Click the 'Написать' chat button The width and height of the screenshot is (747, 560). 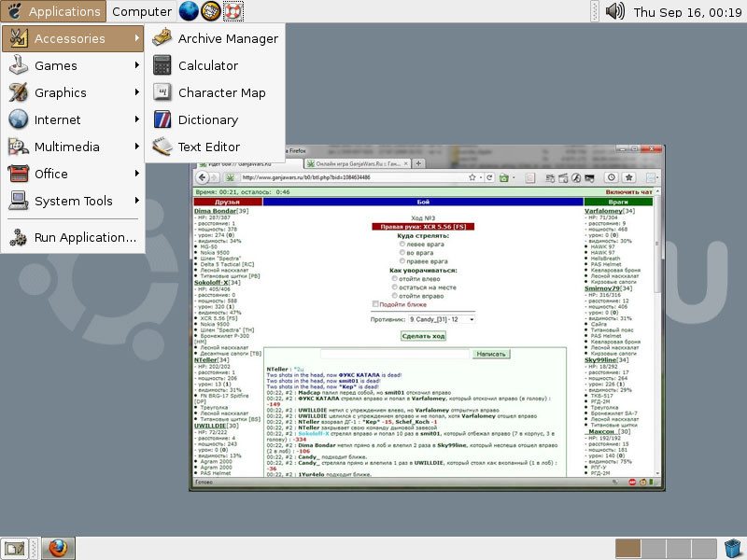[x=491, y=354]
